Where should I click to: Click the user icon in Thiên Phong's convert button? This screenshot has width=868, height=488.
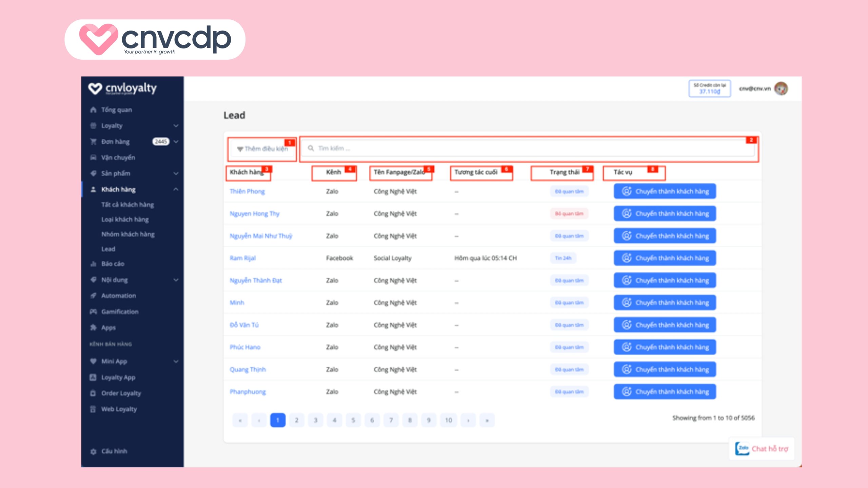627,191
